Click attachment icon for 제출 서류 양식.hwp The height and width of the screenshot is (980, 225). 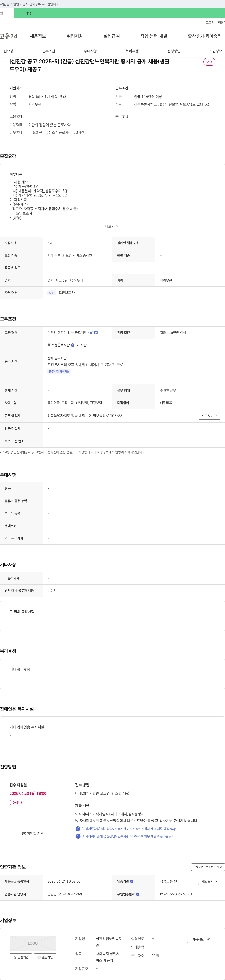tap(78, 829)
